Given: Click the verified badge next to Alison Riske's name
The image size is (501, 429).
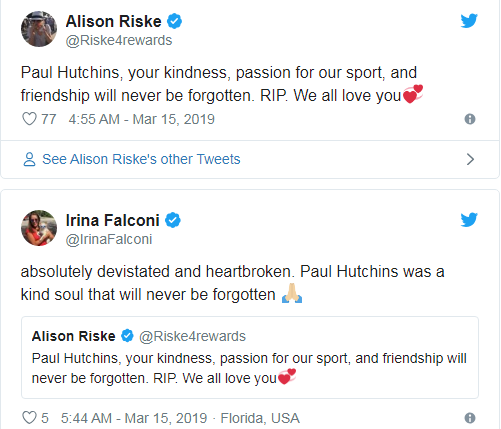Looking at the screenshot, I should click(x=174, y=21).
